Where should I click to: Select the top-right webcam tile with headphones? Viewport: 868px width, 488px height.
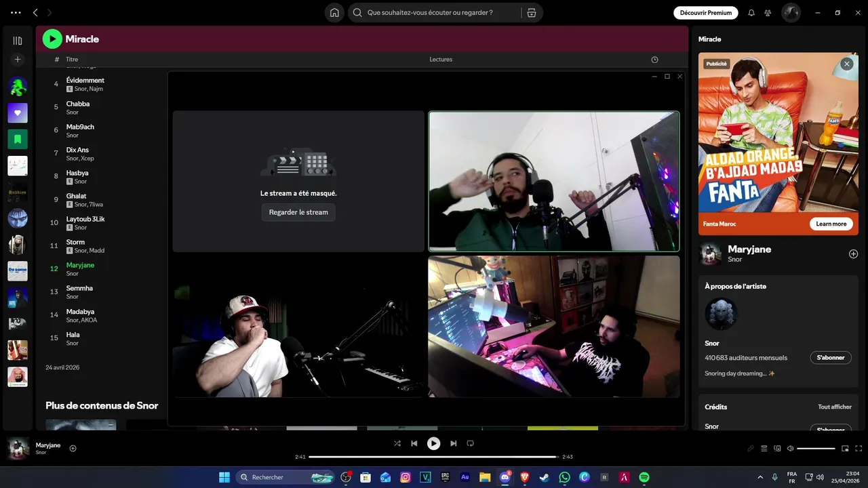(553, 181)
